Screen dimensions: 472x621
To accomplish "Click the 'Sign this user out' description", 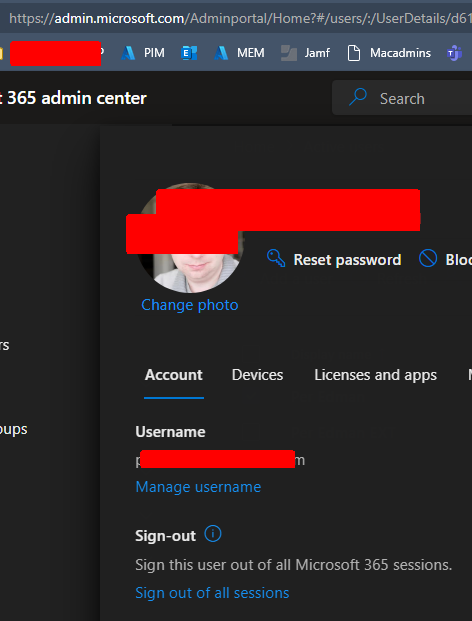I will pyautogui.click(x=293, y=565).
